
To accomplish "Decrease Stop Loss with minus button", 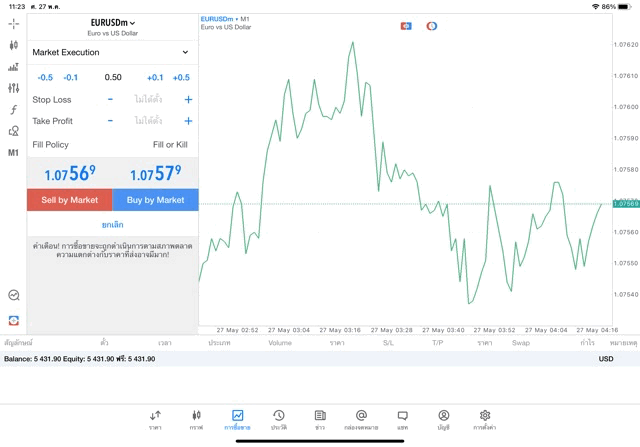I will click(110, 99).
